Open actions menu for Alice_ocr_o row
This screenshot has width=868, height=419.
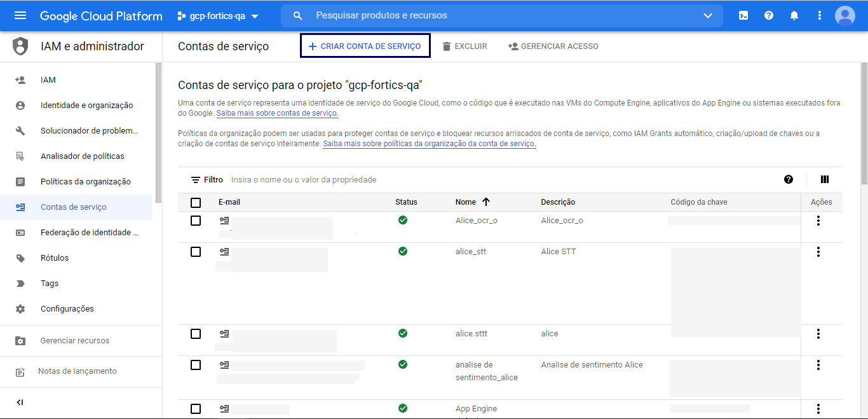tap(818, 221)
